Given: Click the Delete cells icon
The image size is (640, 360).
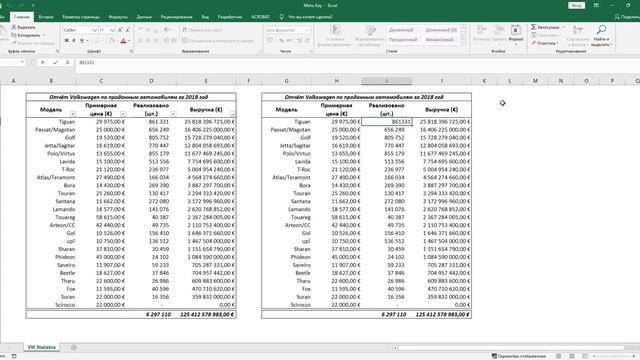Looking at the screenshot, I should 499,30.
